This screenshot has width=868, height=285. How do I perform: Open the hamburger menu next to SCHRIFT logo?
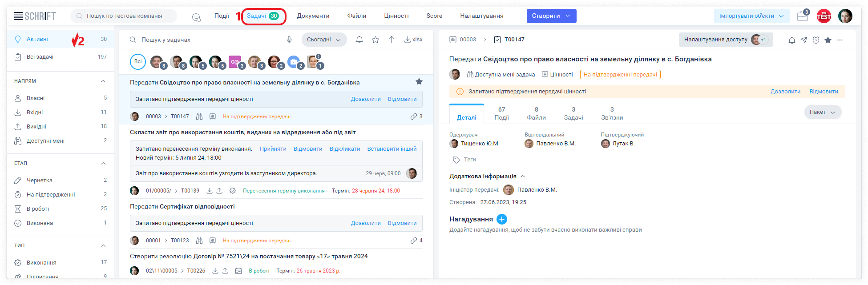click(x=18, y=16)
